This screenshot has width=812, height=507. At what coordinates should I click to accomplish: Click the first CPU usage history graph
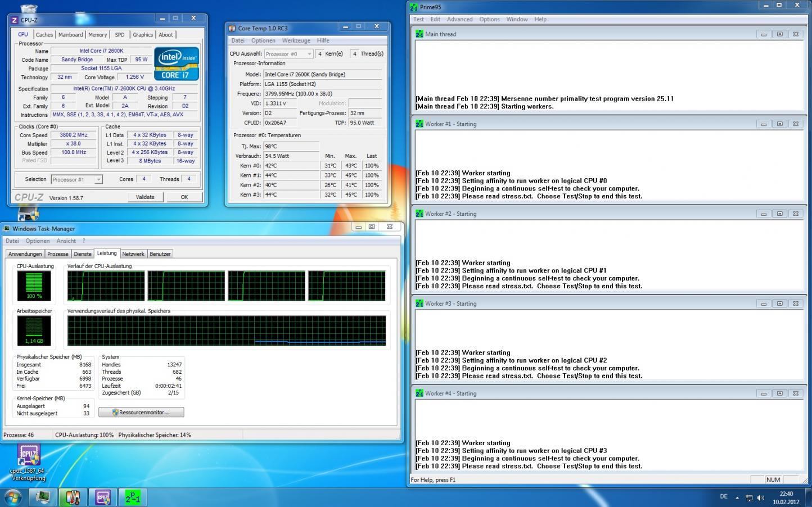tap(106, 286)
